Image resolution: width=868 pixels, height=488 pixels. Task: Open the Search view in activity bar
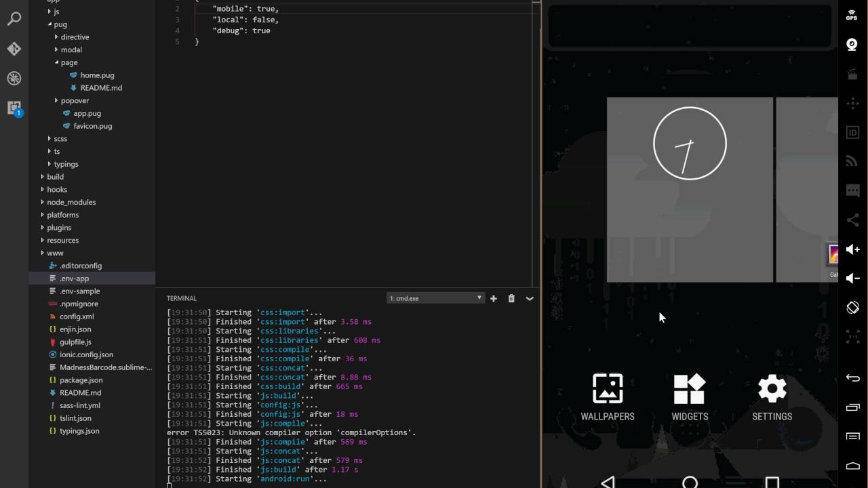[14, 18]
